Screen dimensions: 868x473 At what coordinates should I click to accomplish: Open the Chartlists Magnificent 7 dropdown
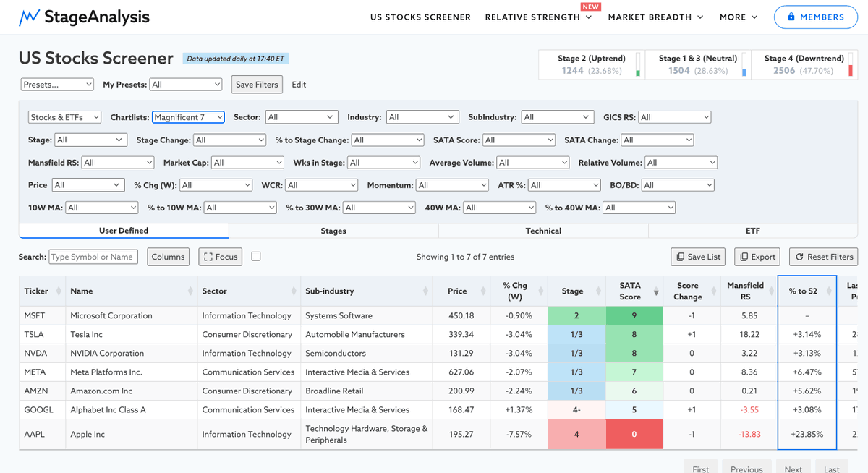click(x=188, y=117)
